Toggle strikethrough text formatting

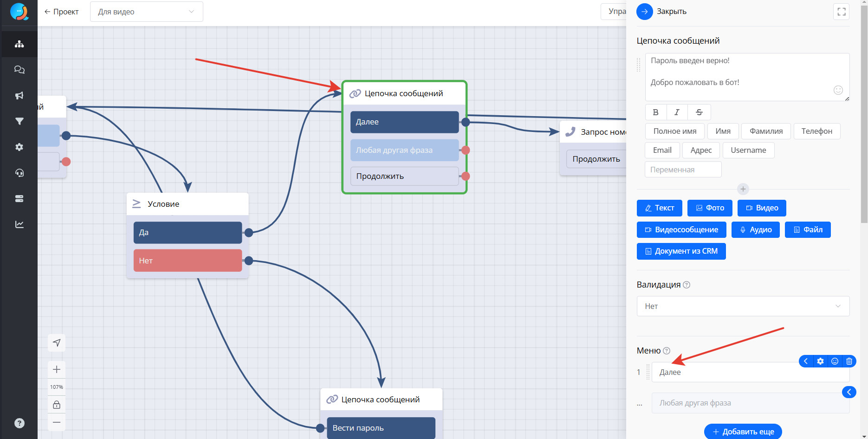pos(699,112)
